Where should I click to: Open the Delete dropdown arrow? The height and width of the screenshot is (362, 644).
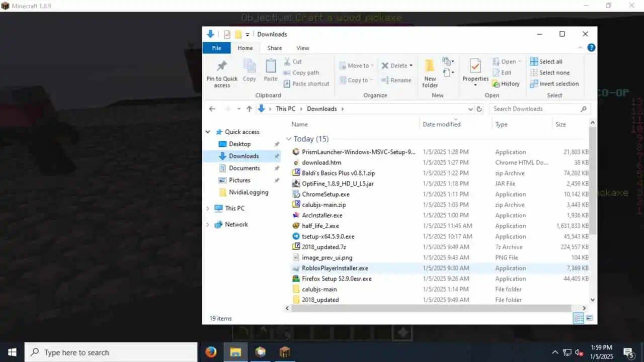tap(411, 65)
